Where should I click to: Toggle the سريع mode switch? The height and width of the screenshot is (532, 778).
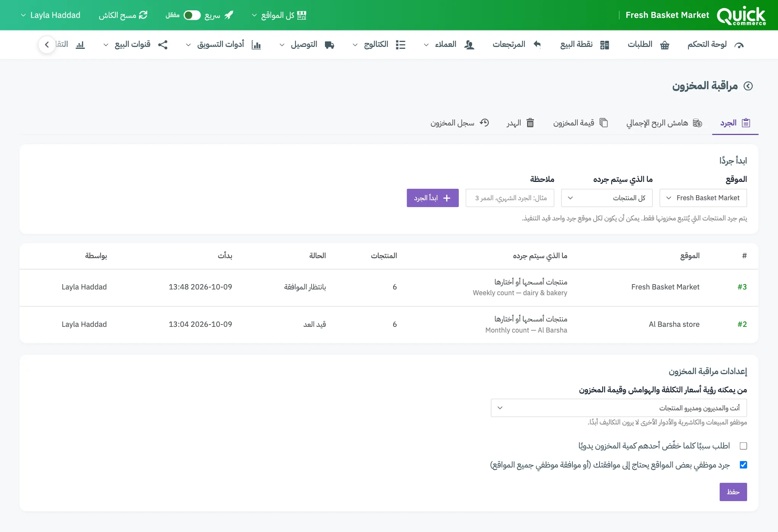point(192,15)
